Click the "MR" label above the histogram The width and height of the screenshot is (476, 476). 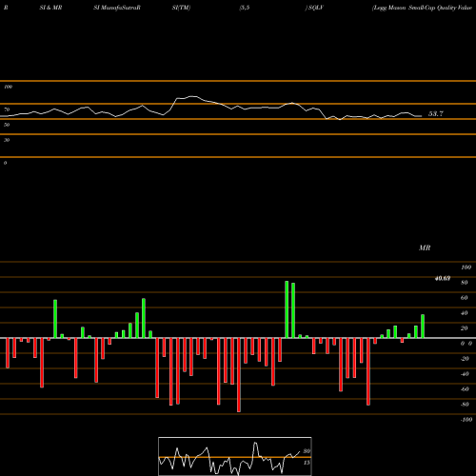pyautogui.click(x=425, y=248)
